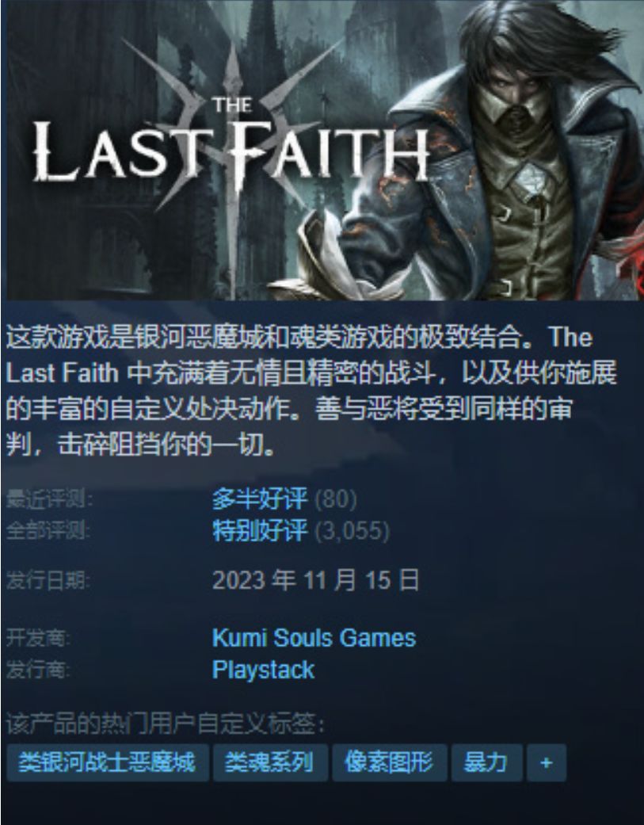Image resolution: width=644 pixels, height=825 pixels.
Task: Click the 该产品的热门用户自定义标签 heading
Action: tap(165, 724)
